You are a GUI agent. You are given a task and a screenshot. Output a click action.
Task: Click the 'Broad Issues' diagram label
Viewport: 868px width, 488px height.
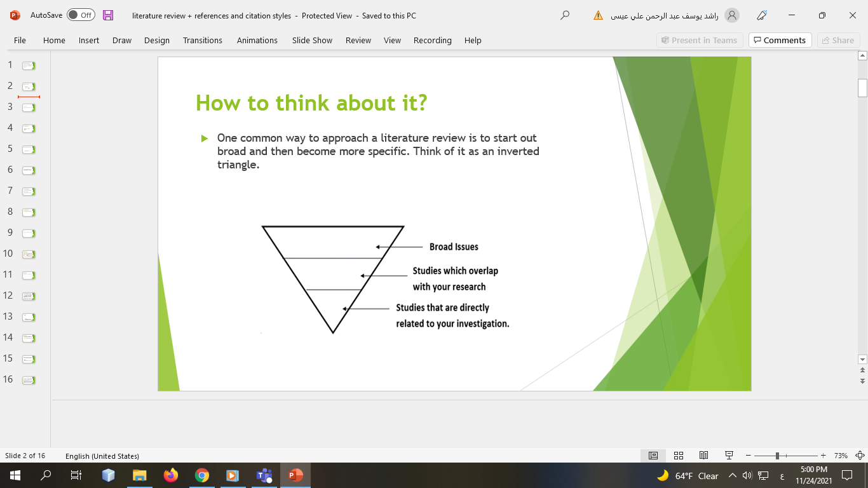[x=454, y=247]
